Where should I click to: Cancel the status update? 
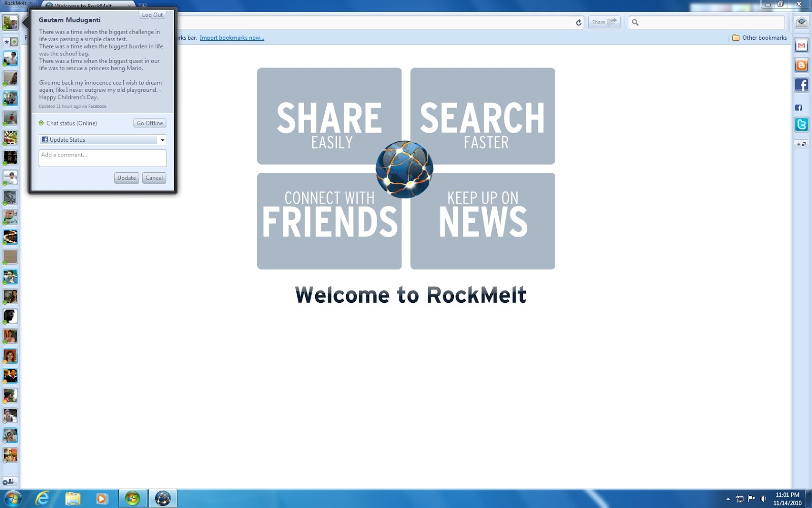tap(154, 178)
